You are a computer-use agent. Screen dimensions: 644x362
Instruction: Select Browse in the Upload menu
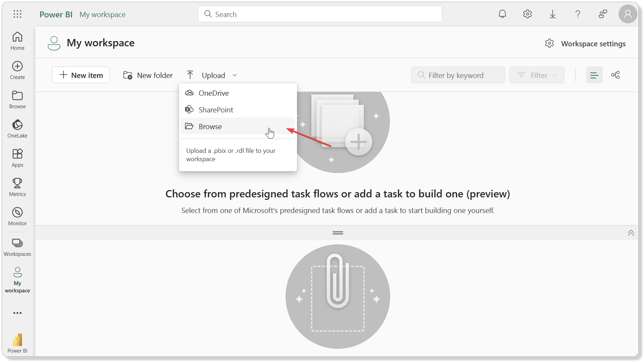click(x=210, y=126)
